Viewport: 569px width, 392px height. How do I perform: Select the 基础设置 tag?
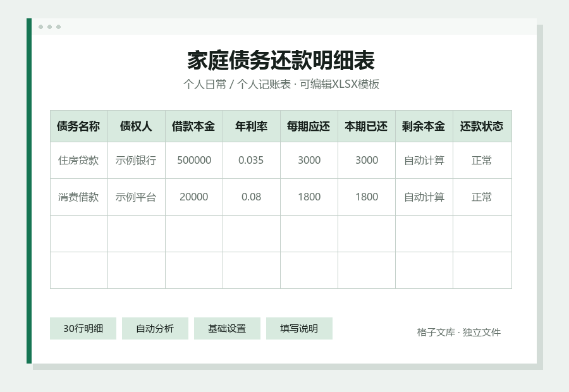[227, 329]
